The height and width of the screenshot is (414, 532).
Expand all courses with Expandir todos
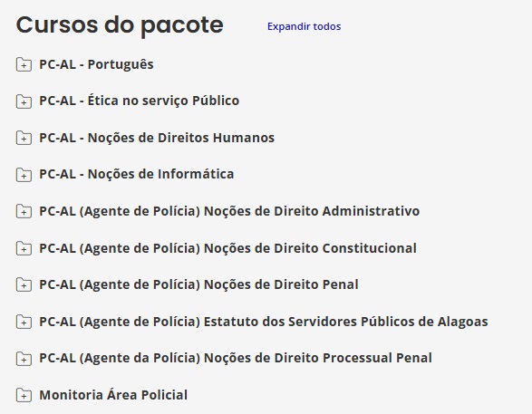point(304,26)
